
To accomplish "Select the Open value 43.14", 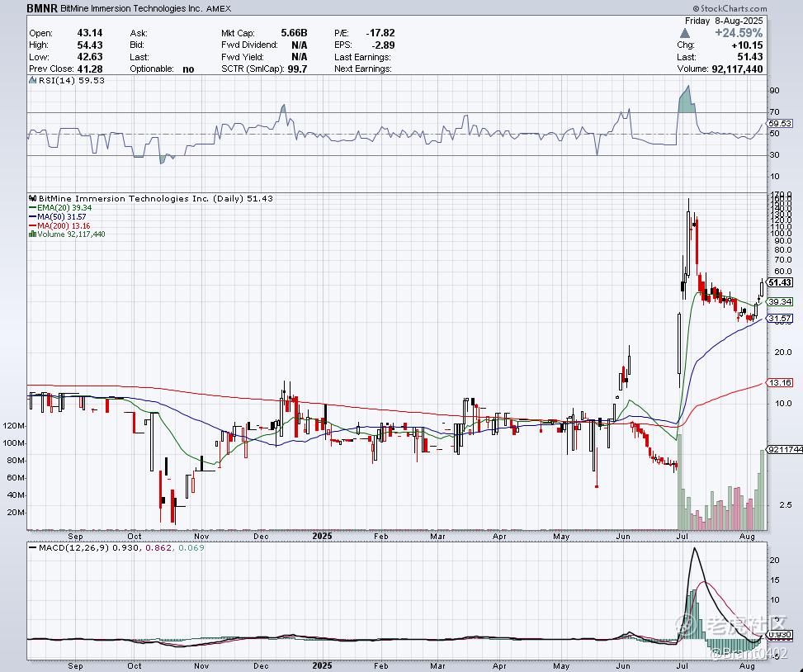I will pyautogui.click(x=90, y=33).
